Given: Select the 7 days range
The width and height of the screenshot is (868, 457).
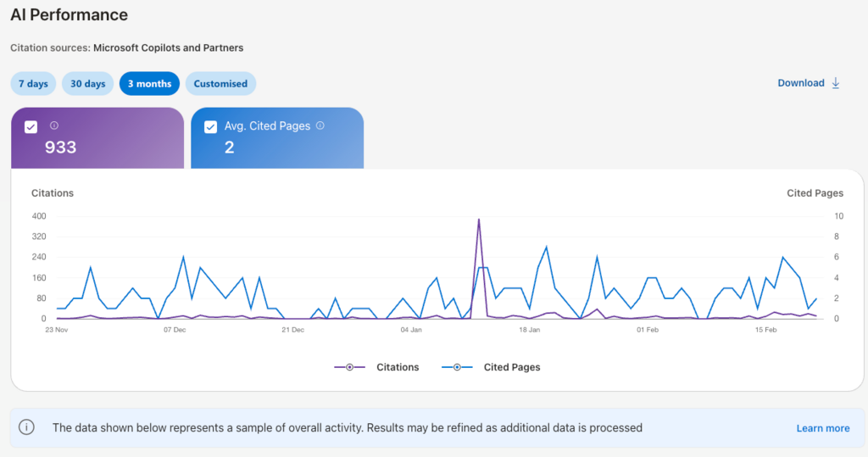Looking at the screenshot, I should pyautogui.click(x=33, y=84).
